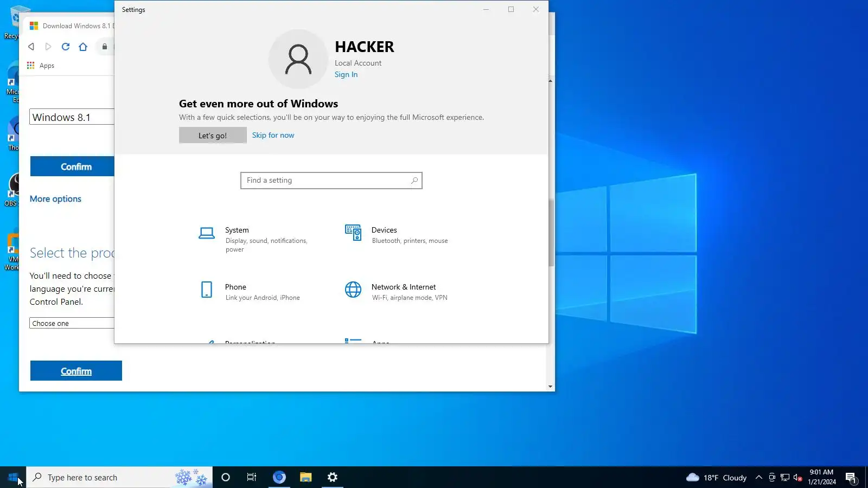This screenshot has height=488, width=868.
Task: Reload the Download Windows 8.1 page
Action: (x=66, y=47)
